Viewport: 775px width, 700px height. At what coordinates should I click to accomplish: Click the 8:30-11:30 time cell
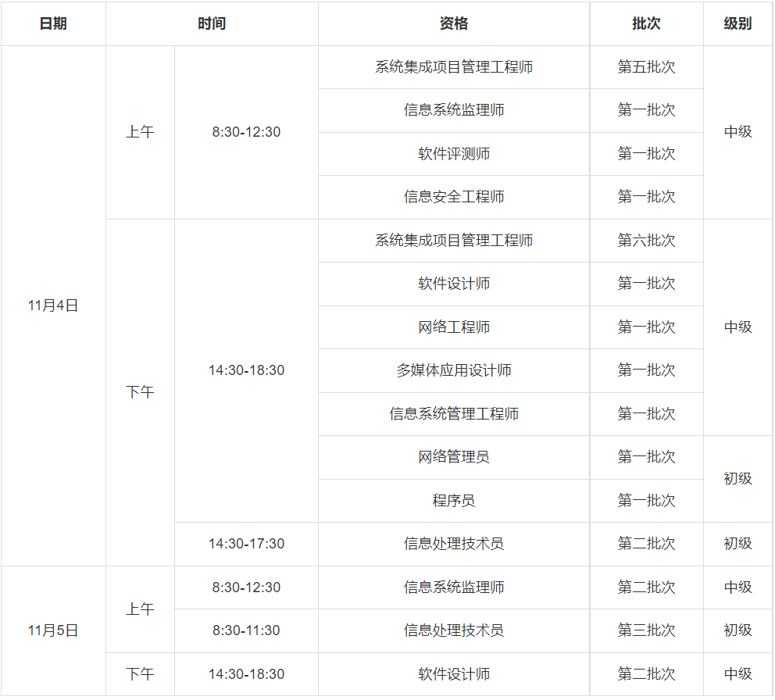pyautogui.click(x=246, y=630)
